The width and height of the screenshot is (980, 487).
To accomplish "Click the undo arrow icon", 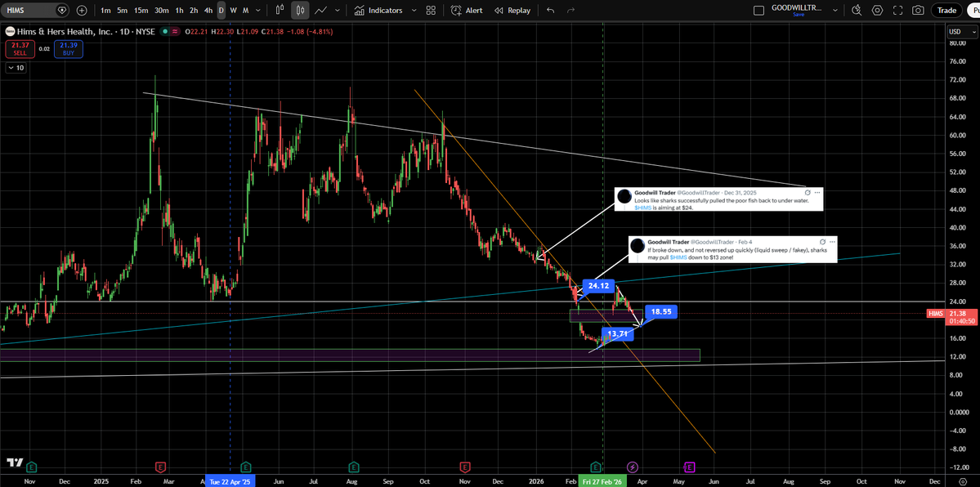I will 550,11.
